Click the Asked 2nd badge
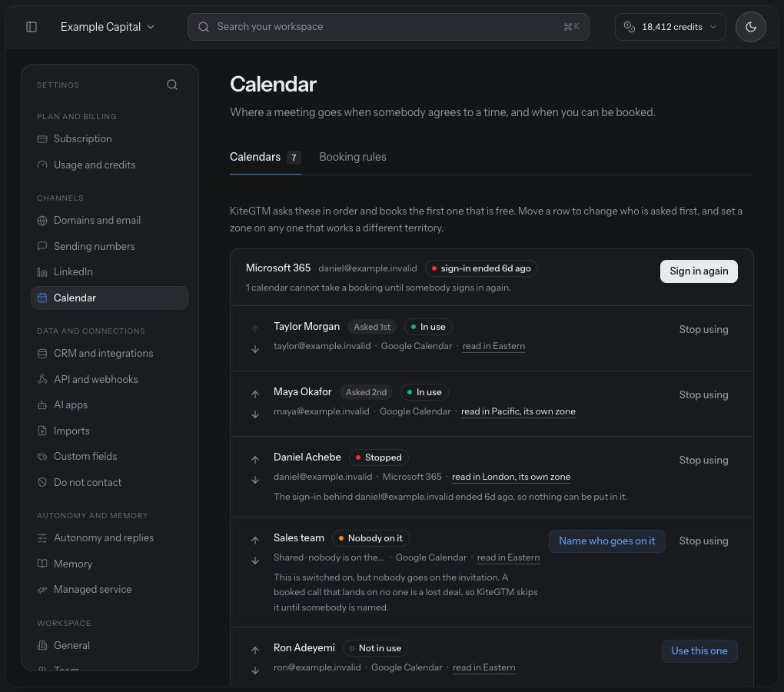Image resolution: width=784 pixels, height=692 pixels. click(x=366, y=392)
